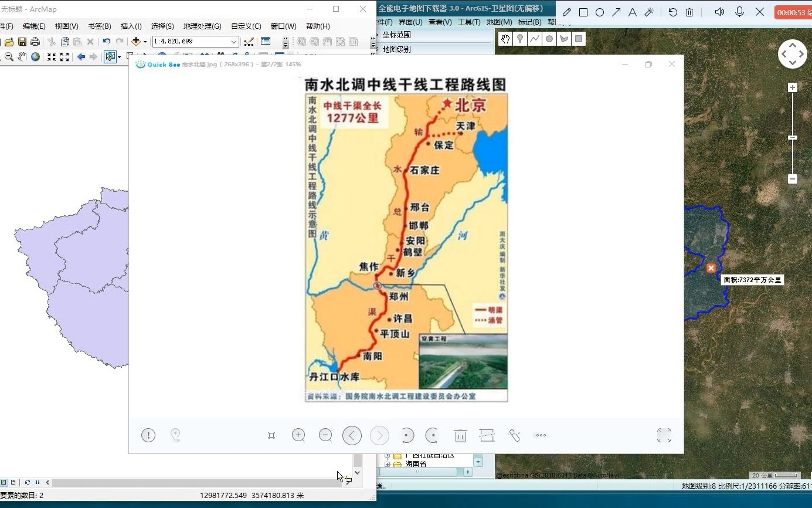Enable the placemark pin tool on satellite map
812x508 pixels.
(521, 39)
